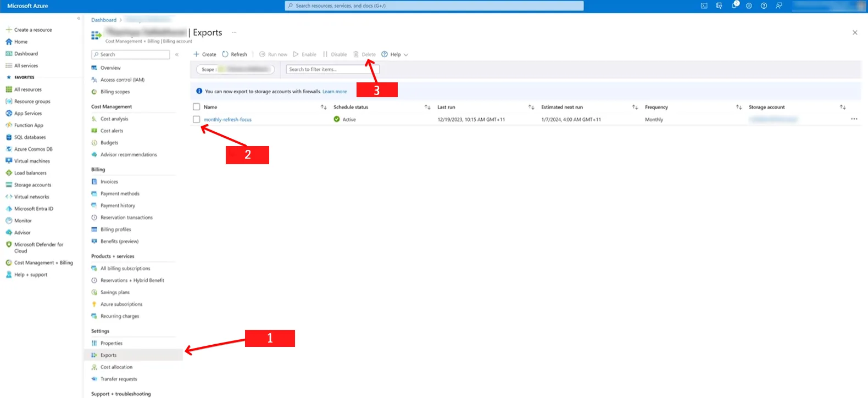
Task: Sort by Frequency column
Action: (x=739, y=107)
